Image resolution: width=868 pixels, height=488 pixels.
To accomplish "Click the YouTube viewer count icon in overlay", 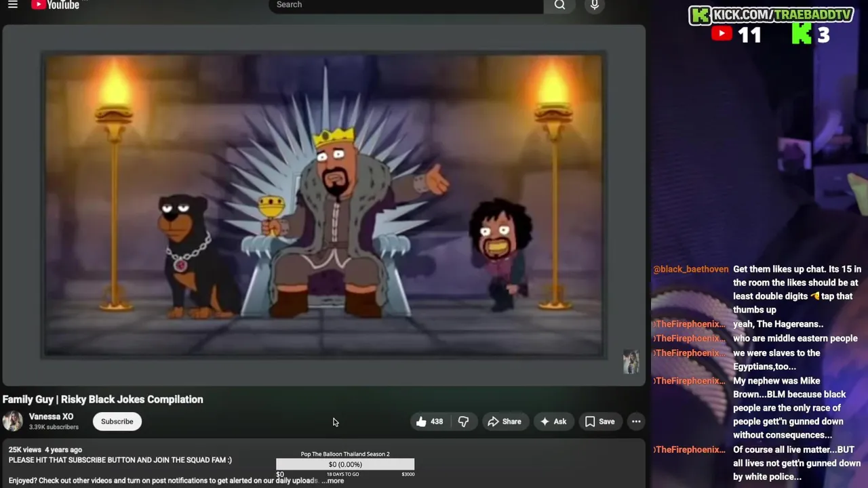I will [x=722, y=34].
